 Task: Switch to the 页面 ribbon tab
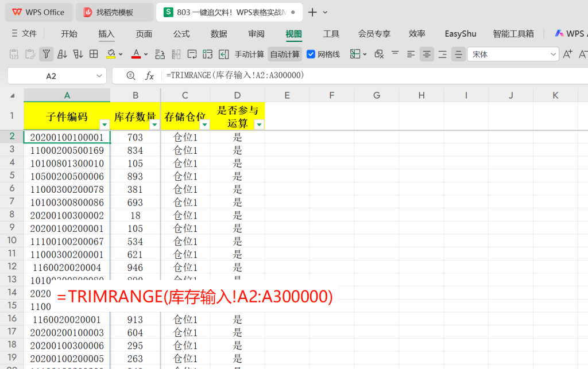(144, 34)
